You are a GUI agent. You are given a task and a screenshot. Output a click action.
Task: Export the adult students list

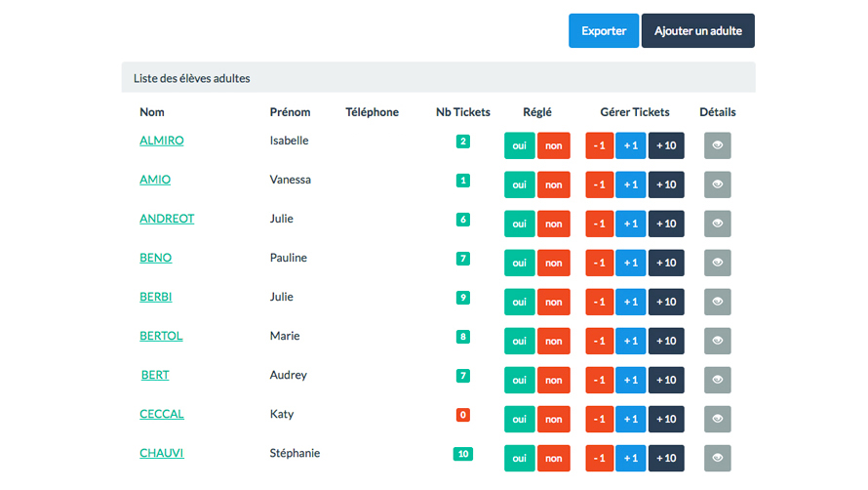coord(604,30)
